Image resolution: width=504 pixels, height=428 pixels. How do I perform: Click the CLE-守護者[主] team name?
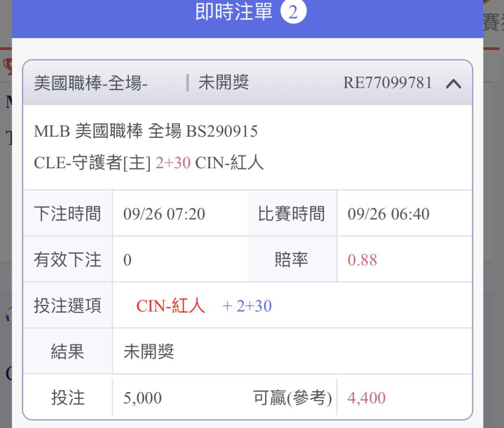92,162
